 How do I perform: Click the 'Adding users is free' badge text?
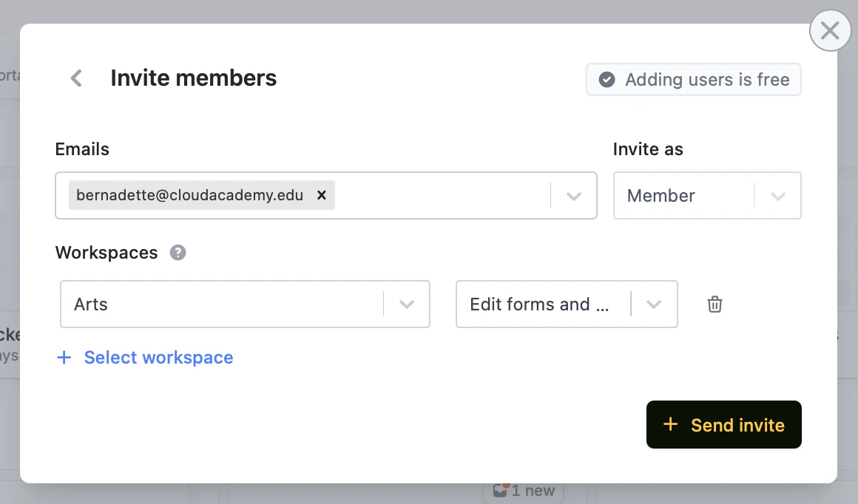point(707,80)
